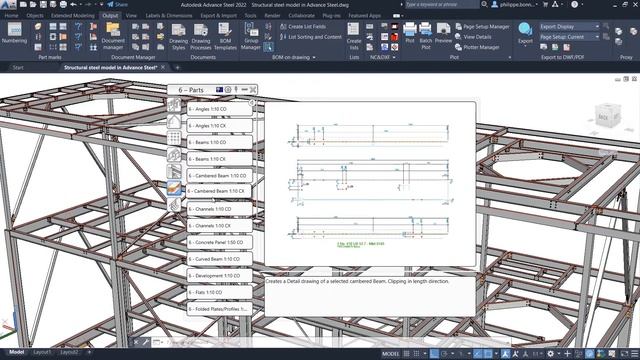Open the Export Display dropdown
Viewport: 640px width, 360px height.
click(x=570, y=27)
